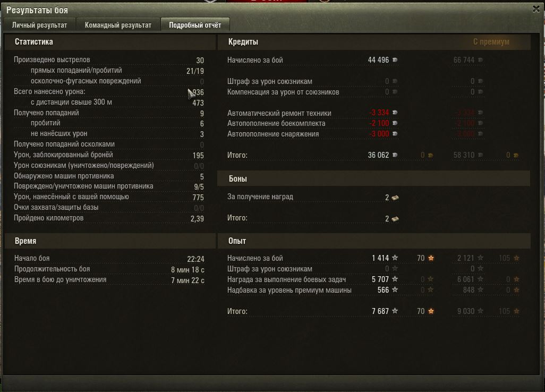Click repair cost credits icon near -3 334
This screenshot has width=545, height=392.
point(395,113)
